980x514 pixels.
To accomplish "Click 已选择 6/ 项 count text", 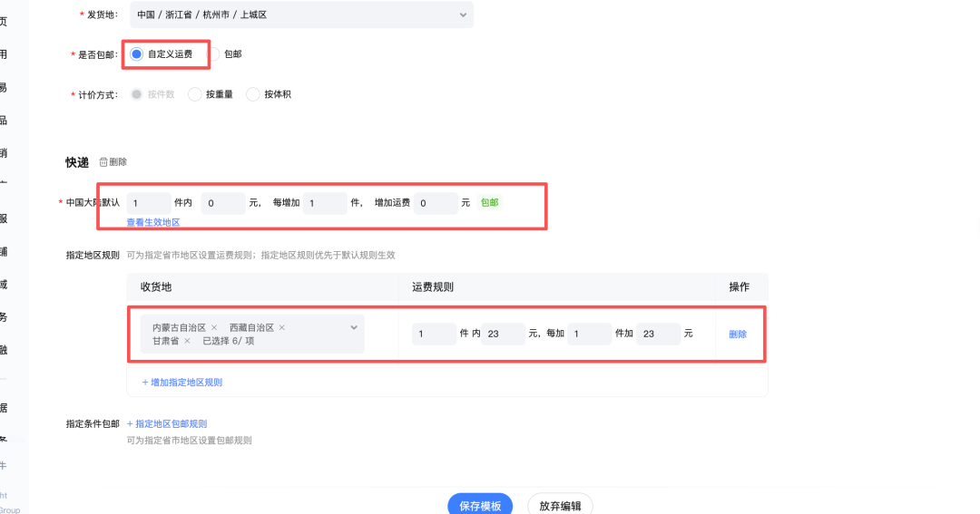I will pyautogui.click(x=228, y=340).
